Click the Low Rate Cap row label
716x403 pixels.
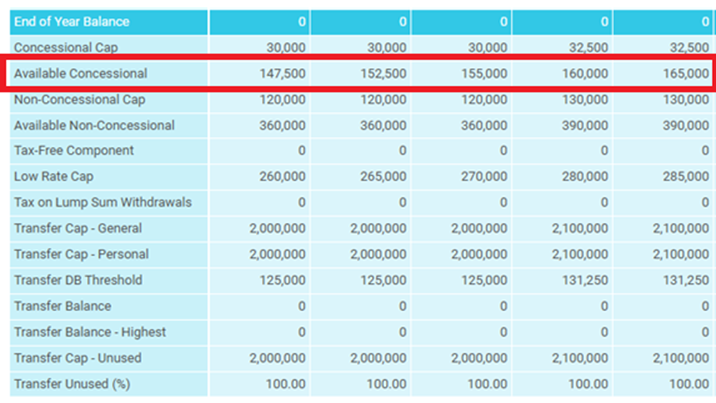pyautogui.click(x=53, y=176)
